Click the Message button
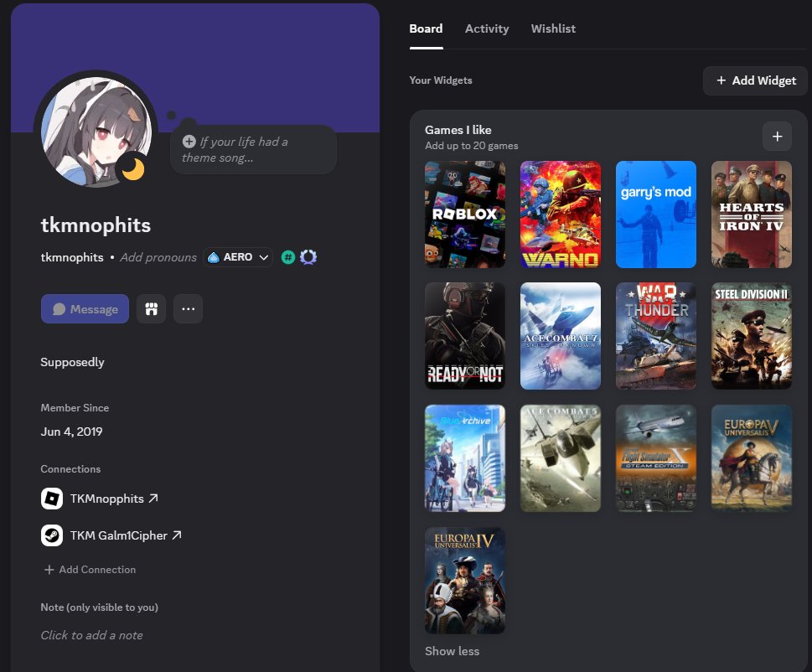The width and height of the screenshot is (812, 672). click(85, 308)
